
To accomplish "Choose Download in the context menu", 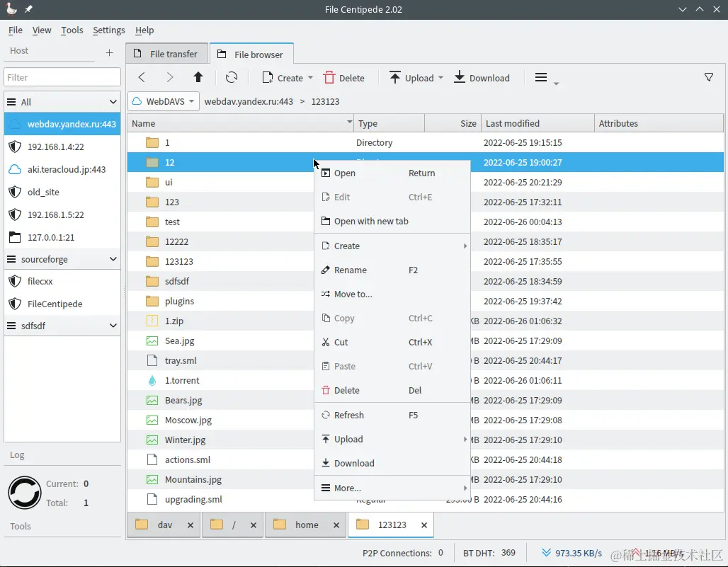I will click(x=392, y=464).
